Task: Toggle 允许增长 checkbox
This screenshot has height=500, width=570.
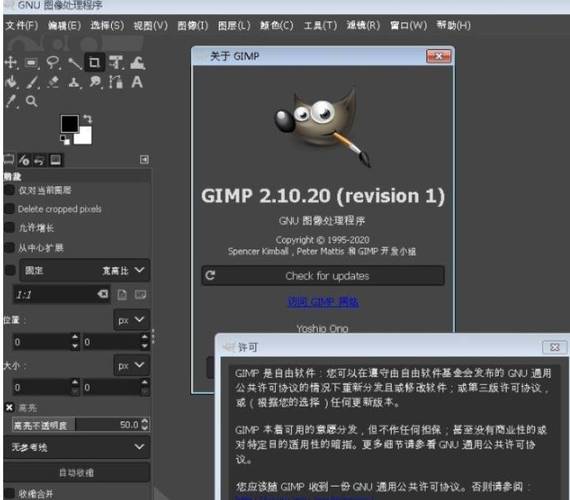Action: tap(9, 228)
